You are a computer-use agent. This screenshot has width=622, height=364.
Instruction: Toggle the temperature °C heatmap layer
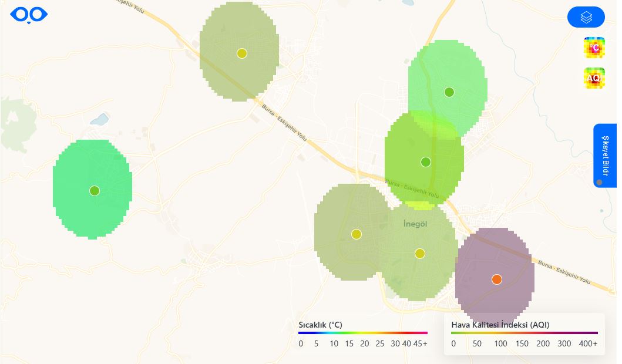pos(594,48)
